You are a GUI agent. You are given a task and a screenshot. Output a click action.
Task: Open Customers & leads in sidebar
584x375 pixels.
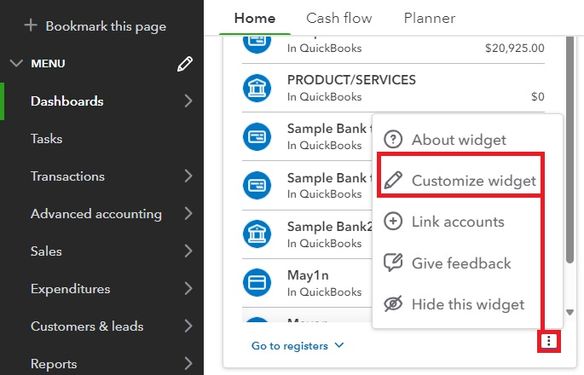click(87, 327)
